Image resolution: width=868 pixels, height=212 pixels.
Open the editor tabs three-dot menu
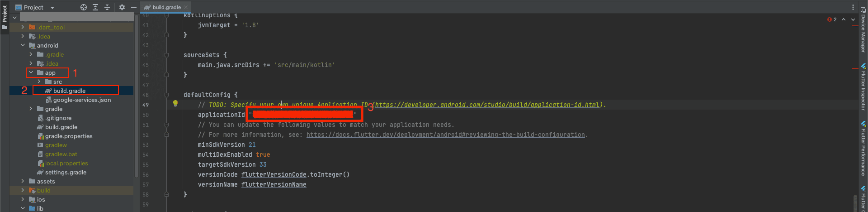[x=853, y=7]
